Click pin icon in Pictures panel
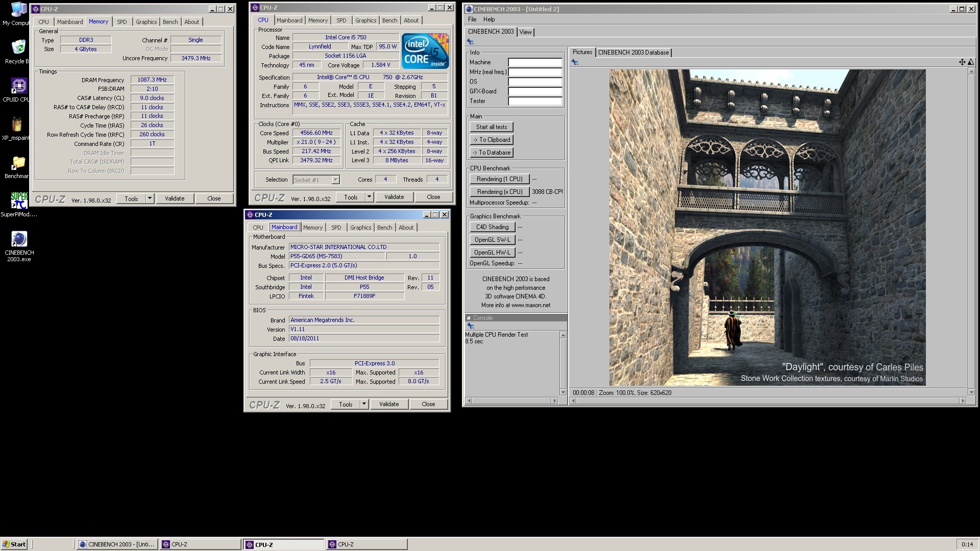980x551 pixels. pyautogui.click(x=575, y=62)
